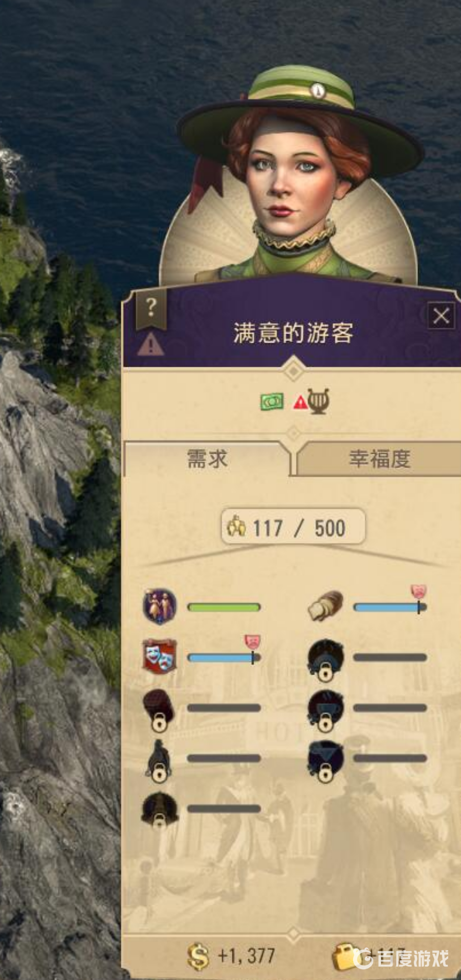
Task: Click the lyre icon with red warning
Action: pyautogui.click(x=312, y=401)
